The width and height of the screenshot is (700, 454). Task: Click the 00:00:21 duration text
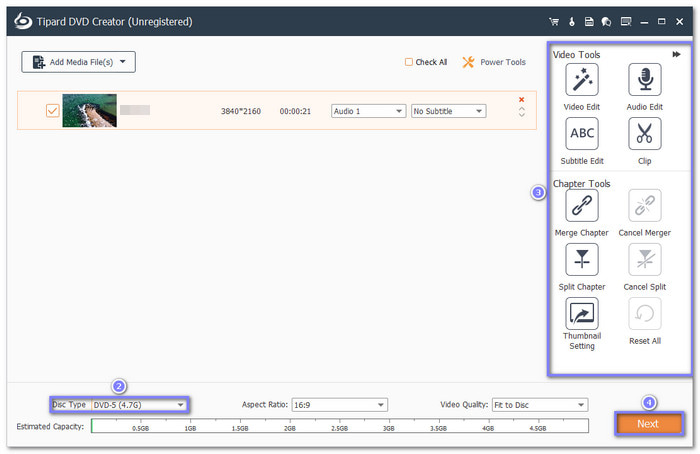pyautogui.click(x=295, y=111)
